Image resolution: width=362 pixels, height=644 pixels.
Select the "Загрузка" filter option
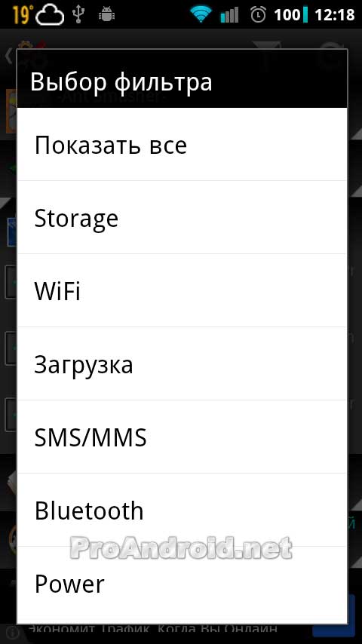[x=182, y=364]
